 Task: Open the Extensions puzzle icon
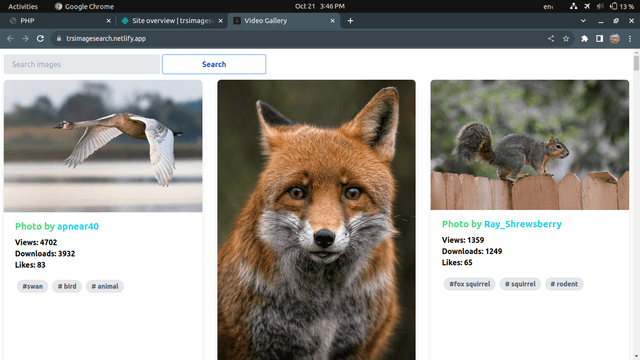pos(584,38)
